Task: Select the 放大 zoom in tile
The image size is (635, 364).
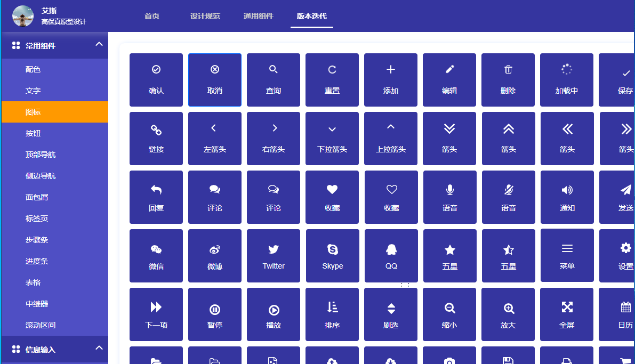Action: (508, 314)
